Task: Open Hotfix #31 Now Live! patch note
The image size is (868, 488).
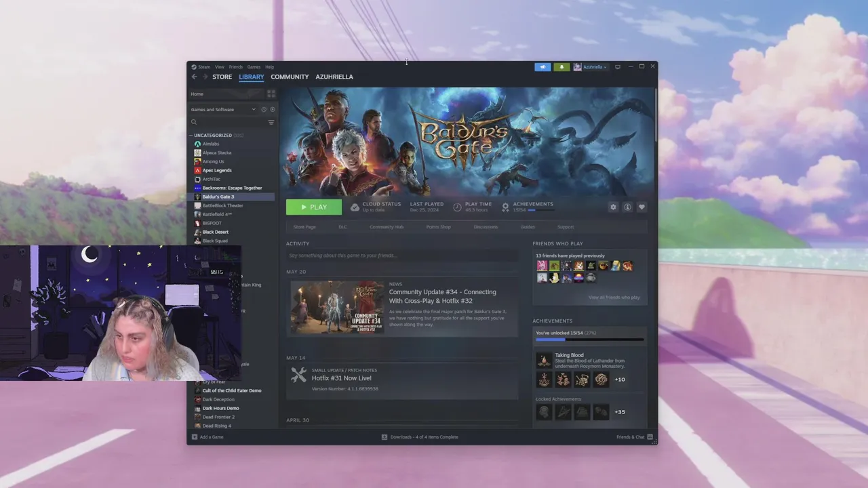Action: pos(342,378)
